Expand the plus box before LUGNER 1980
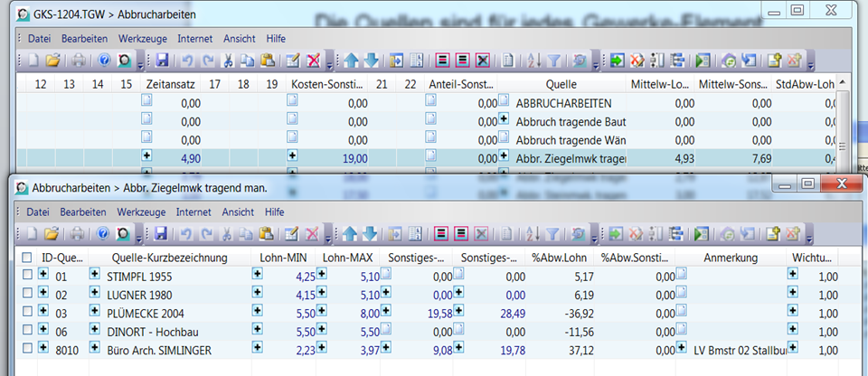 94,294
